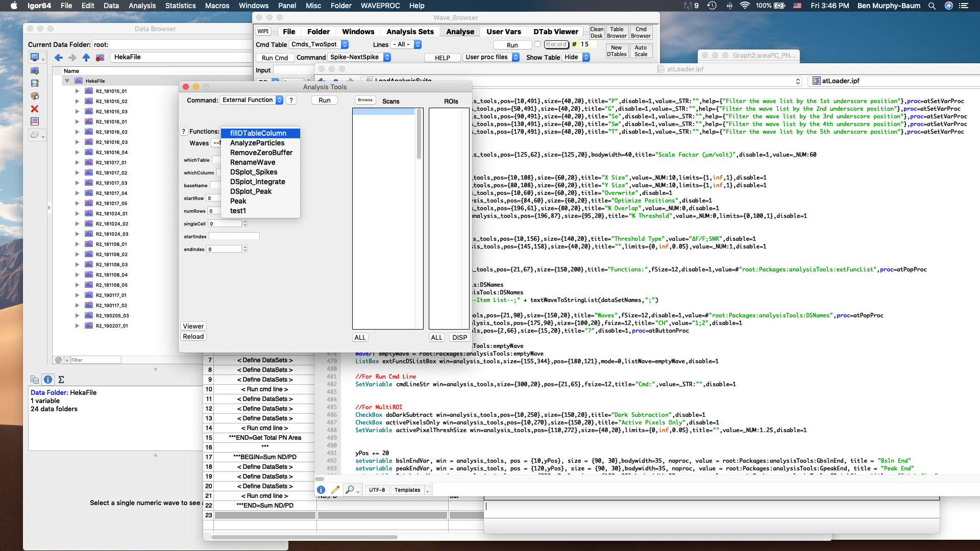Show the info panel with the blue i icon

click(48, 380)
